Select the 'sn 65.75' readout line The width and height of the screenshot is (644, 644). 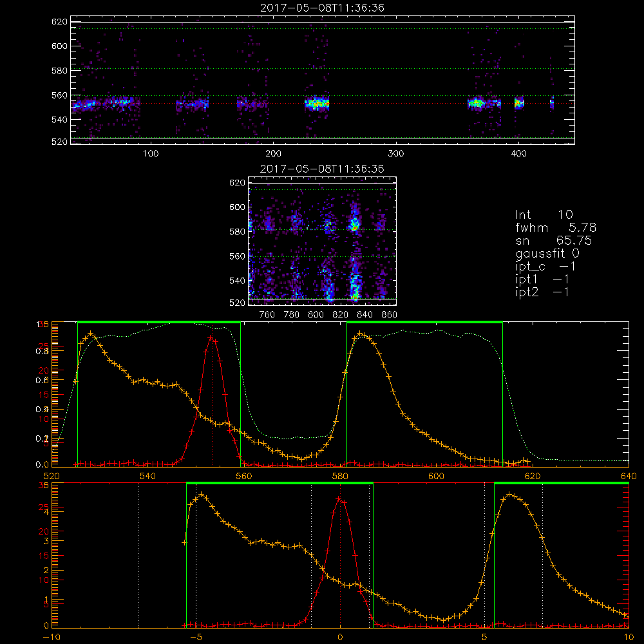point(553,240)
